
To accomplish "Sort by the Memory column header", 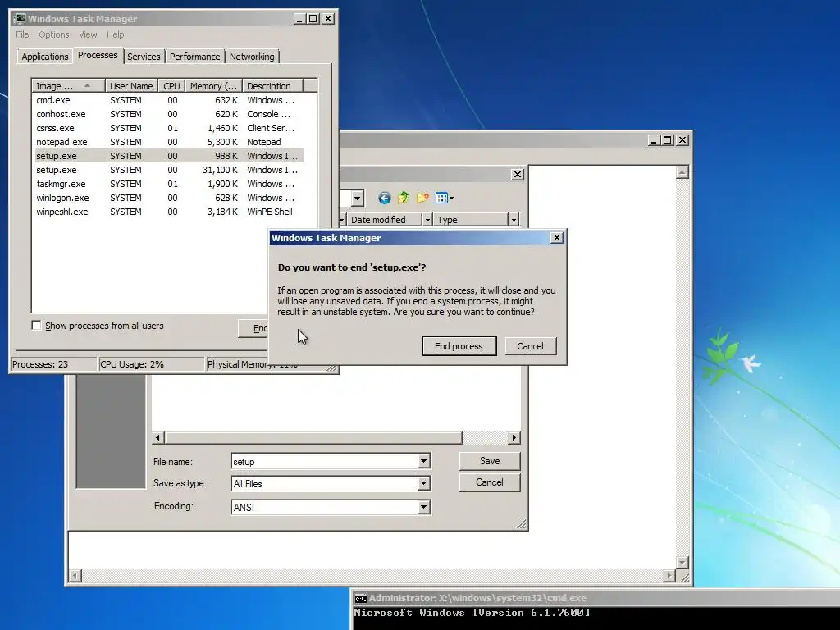I will (x=213, y=85).
